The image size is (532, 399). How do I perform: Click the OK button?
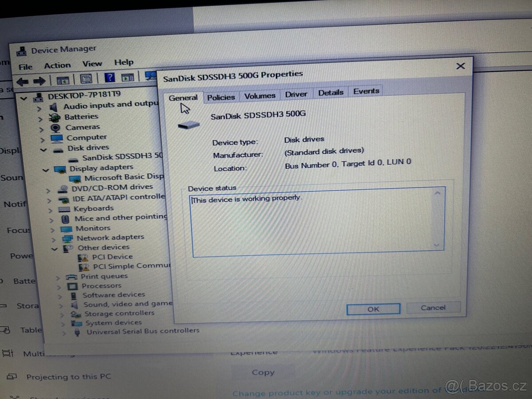tap(373, 309)
